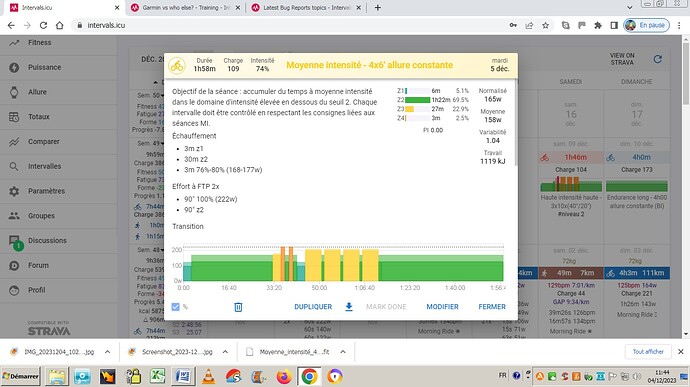Click the DUPLIQUER button
690x387 pixels.
[x=313, y=306]
